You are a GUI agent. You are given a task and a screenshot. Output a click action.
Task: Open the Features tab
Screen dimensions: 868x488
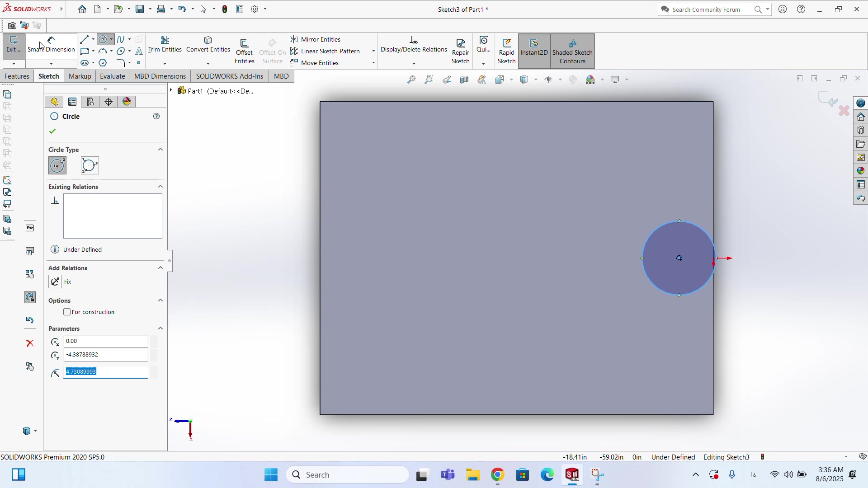point(17,76)
